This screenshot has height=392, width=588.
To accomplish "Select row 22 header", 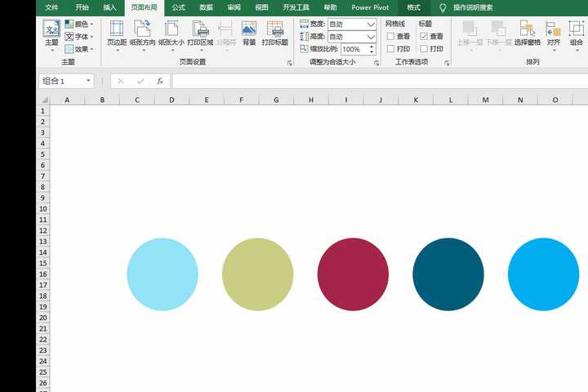I will coord(42,339).
